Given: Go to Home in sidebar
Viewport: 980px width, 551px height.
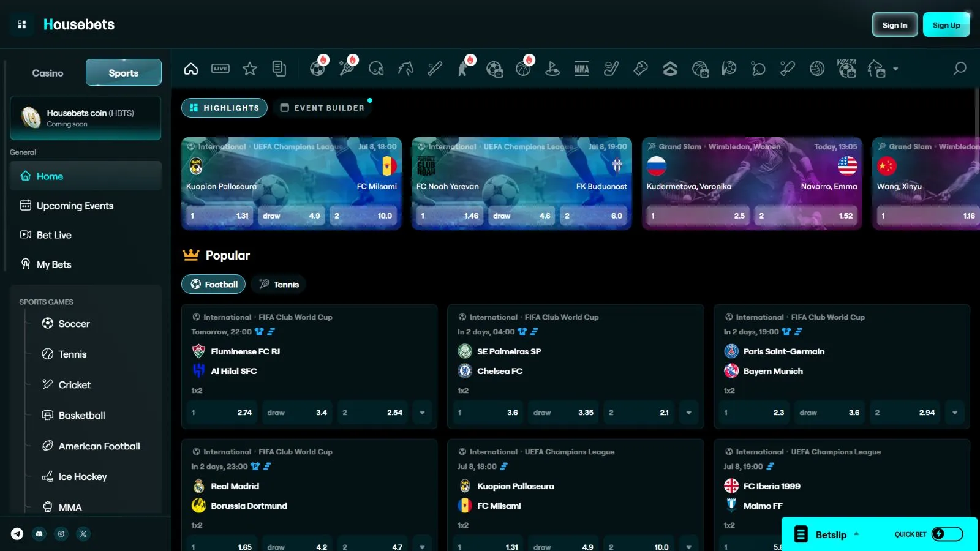Looking at the screenshot, I should (86, 176).
